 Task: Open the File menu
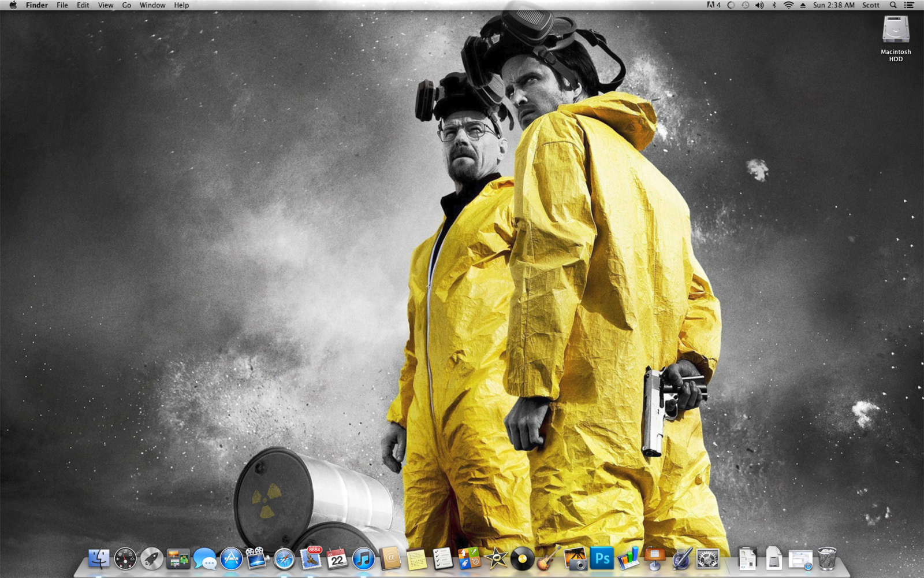point(62,5)
